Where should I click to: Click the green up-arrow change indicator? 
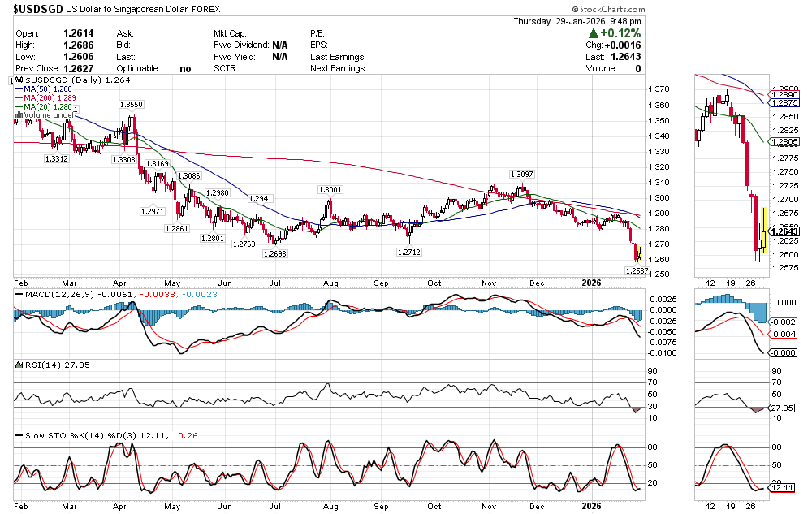click(594, 33)
